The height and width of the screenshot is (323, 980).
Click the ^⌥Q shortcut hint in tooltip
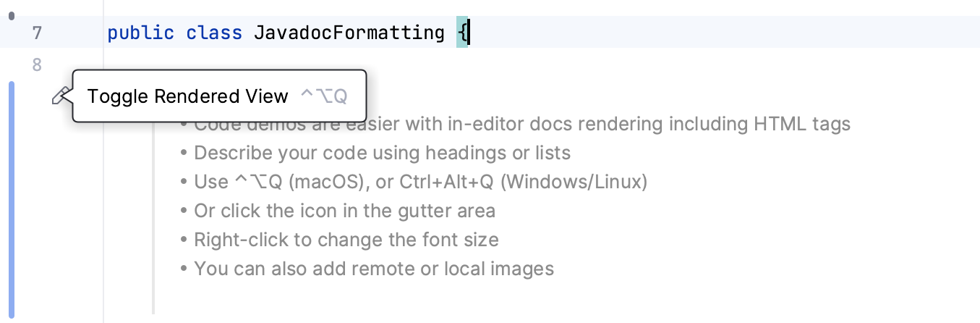(x=323, y=96)
